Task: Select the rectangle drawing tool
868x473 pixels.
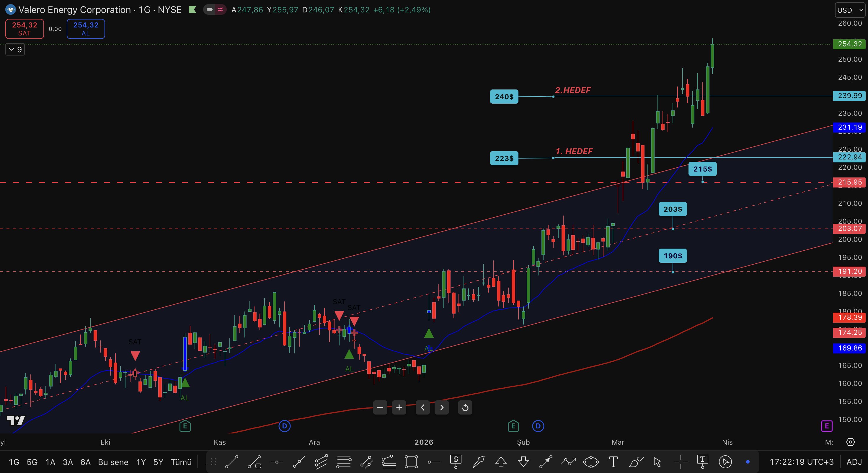Action: [x=411, y=461]
